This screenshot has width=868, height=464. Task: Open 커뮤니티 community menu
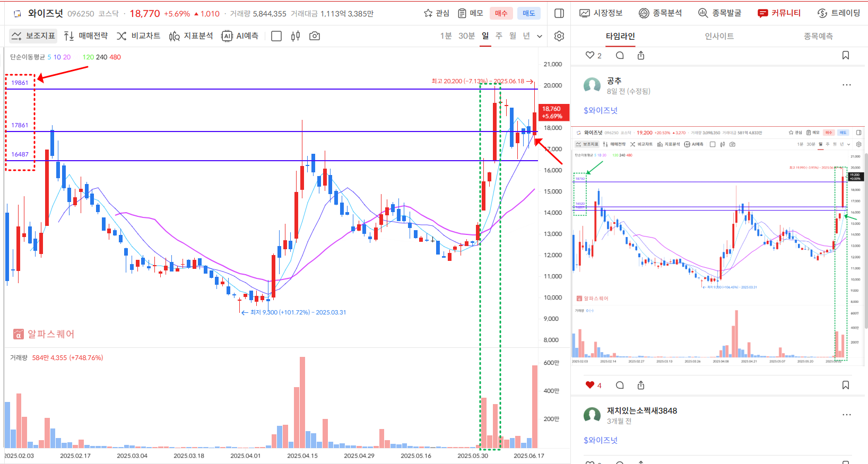click(779, 13)
